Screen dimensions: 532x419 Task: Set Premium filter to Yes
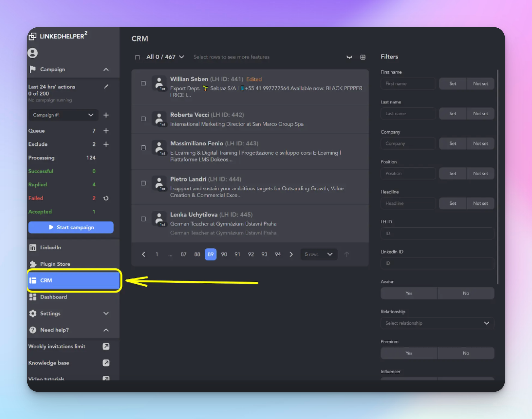pos(409,353)
